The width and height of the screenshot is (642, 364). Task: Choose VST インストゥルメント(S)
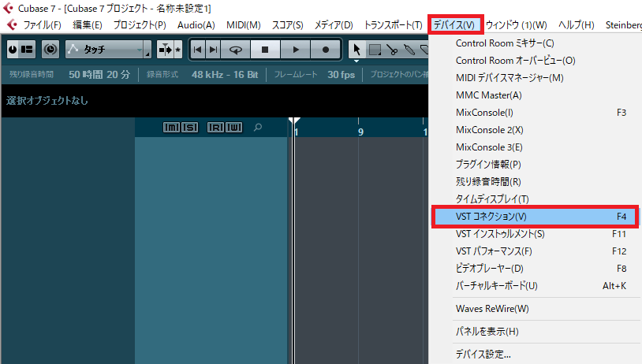[535, 234]
